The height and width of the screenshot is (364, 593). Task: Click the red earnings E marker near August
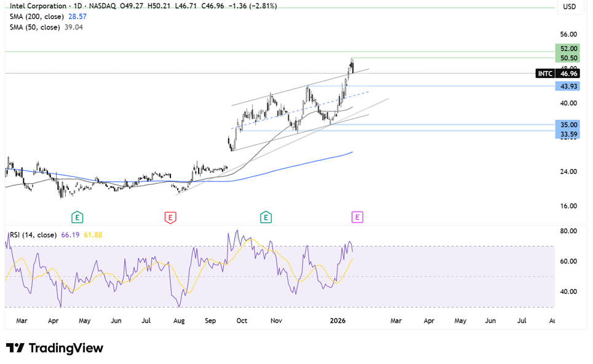170,217
